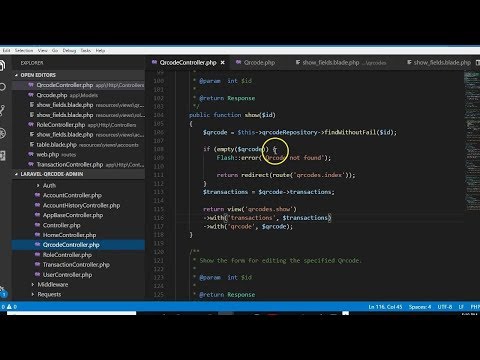Click the 'show' function name on line 104
The height and width of the screenshot is (360, 480).
click(252, 115)
